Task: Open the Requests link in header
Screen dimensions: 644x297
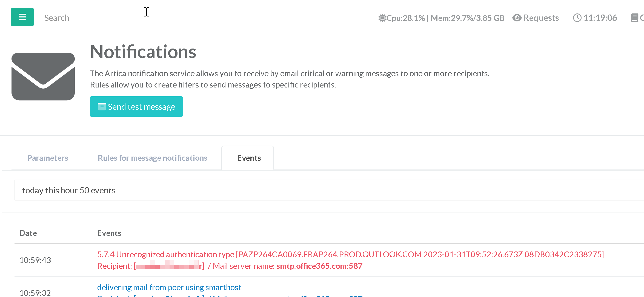Action: click(x=541, y=18)
